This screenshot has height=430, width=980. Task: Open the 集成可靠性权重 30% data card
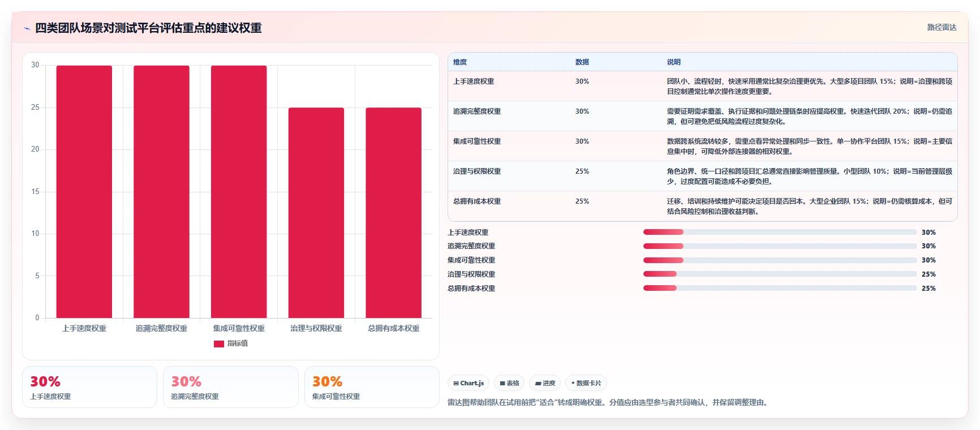372,387
